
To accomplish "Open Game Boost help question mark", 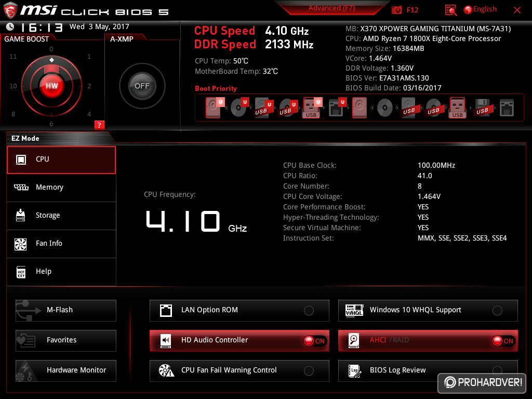I will pyautogui.click(x=99, y=125).
